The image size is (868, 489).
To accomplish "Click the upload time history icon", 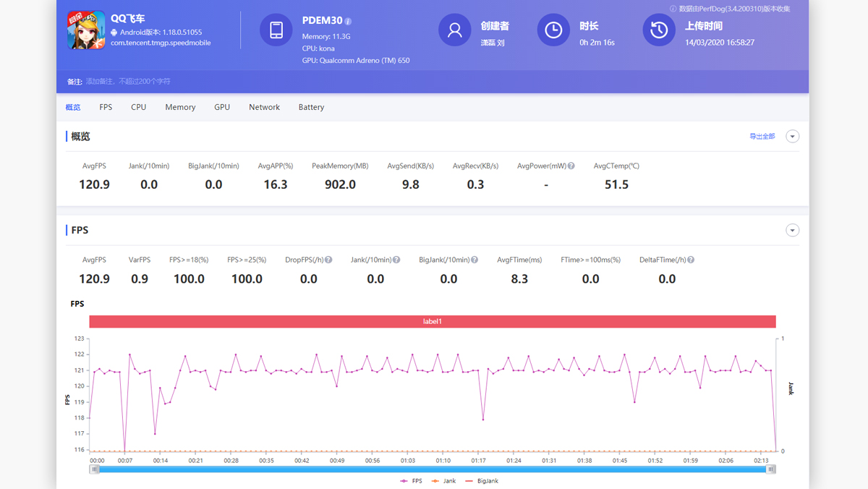I will tap(659, 30).
